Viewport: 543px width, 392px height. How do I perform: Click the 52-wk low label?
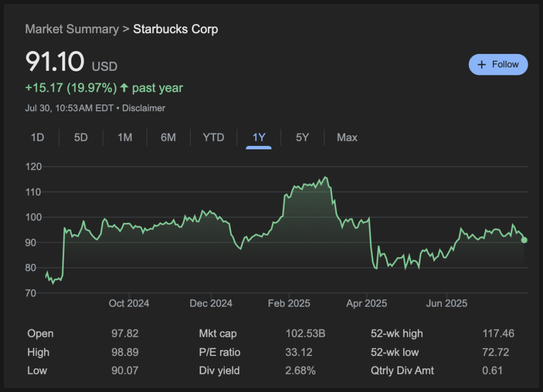pyautogui.click(x=395, y=352)
